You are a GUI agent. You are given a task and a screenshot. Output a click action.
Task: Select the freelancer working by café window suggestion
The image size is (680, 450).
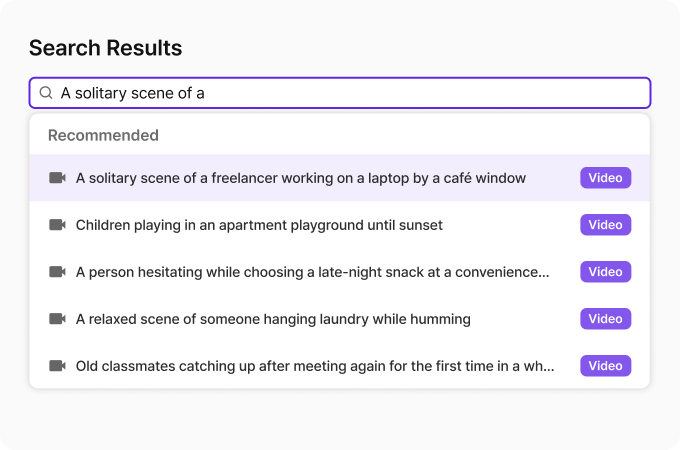coord(300,178)
